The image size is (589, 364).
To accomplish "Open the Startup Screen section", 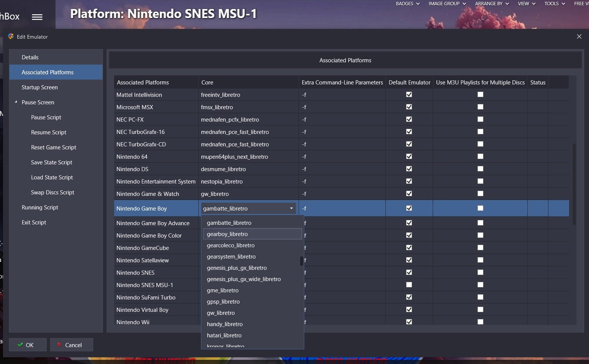I will [56, 87].
